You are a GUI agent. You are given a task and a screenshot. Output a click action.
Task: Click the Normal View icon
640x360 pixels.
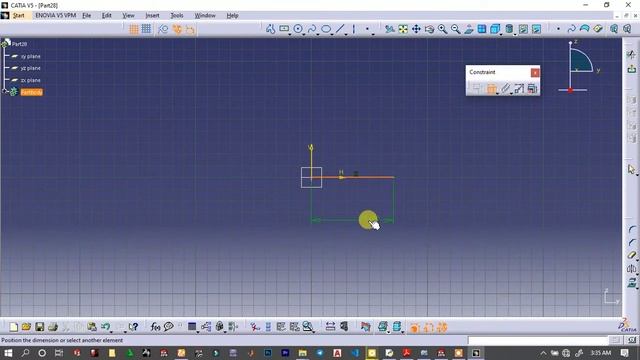click(x=469, y=29)
